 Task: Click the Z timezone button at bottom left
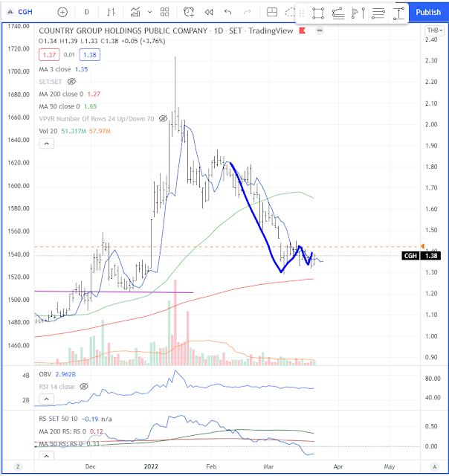point(18,466)
